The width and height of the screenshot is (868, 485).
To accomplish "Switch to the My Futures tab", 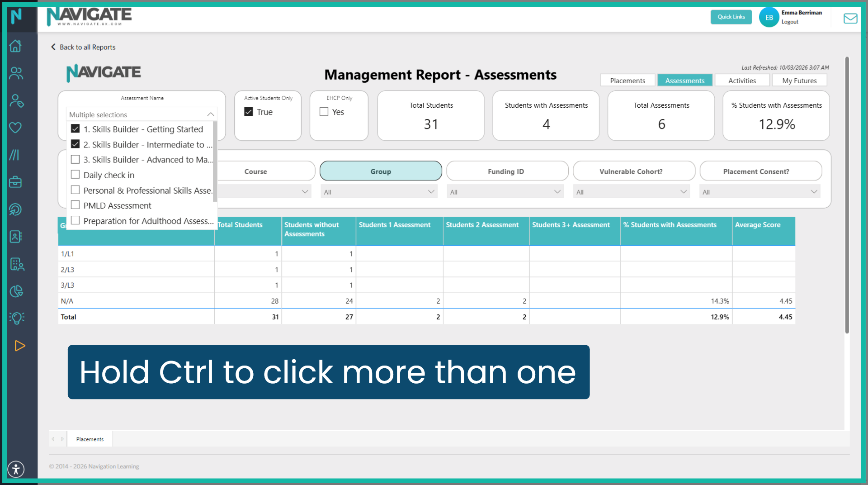I will coord(800,80).
